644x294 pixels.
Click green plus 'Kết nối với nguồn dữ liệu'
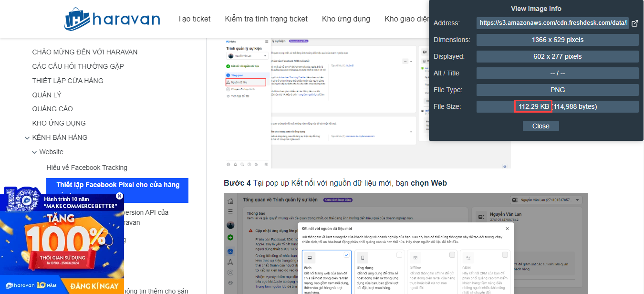tap(243, 66)
